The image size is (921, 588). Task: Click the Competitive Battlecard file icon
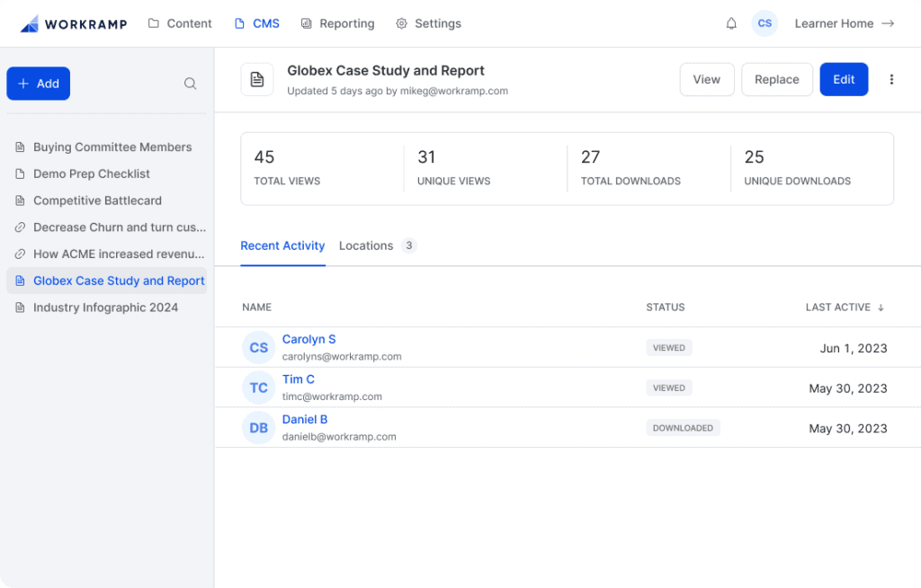(20, 200)
